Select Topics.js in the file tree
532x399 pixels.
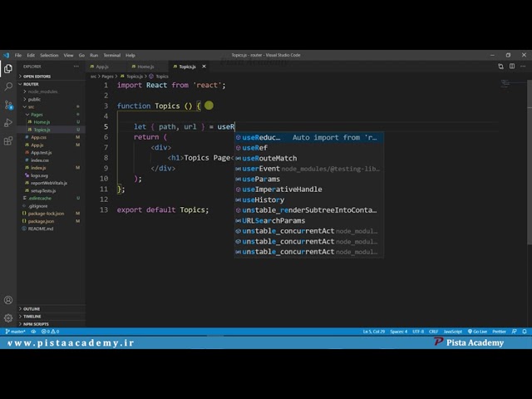tap(51, 130)
